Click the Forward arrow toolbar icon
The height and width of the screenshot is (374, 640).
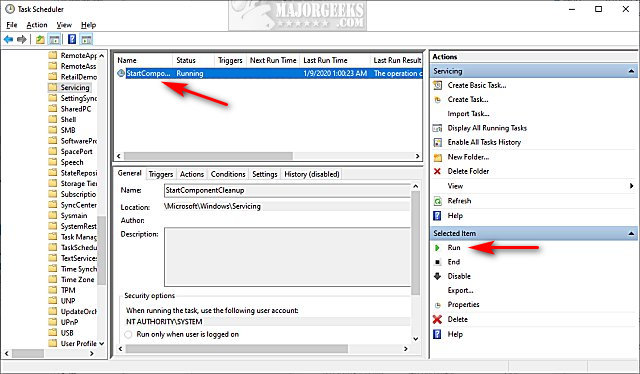pos(22,40)
